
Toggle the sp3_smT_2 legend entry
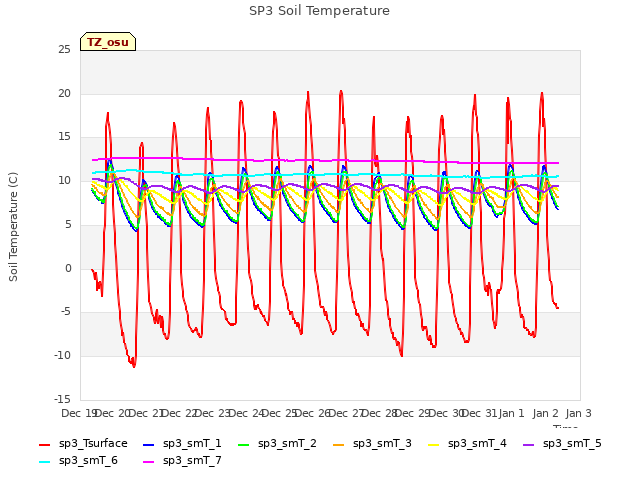[277, 444]
